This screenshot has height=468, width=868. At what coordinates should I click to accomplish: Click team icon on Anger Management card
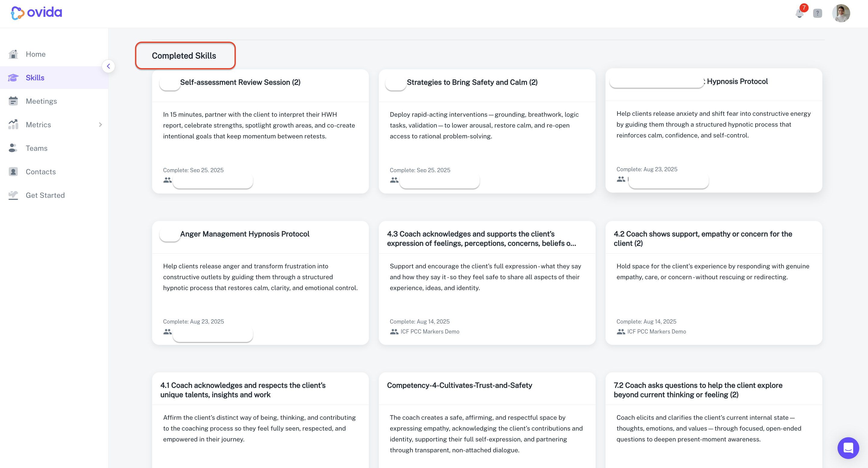click(167, 332)
